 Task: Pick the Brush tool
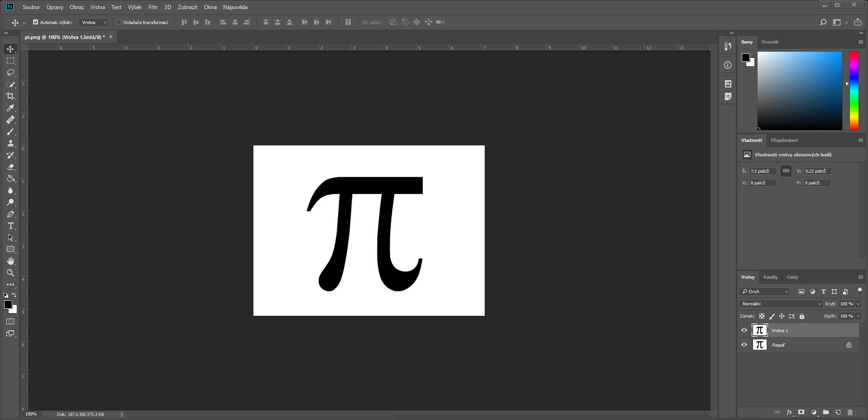10,131
